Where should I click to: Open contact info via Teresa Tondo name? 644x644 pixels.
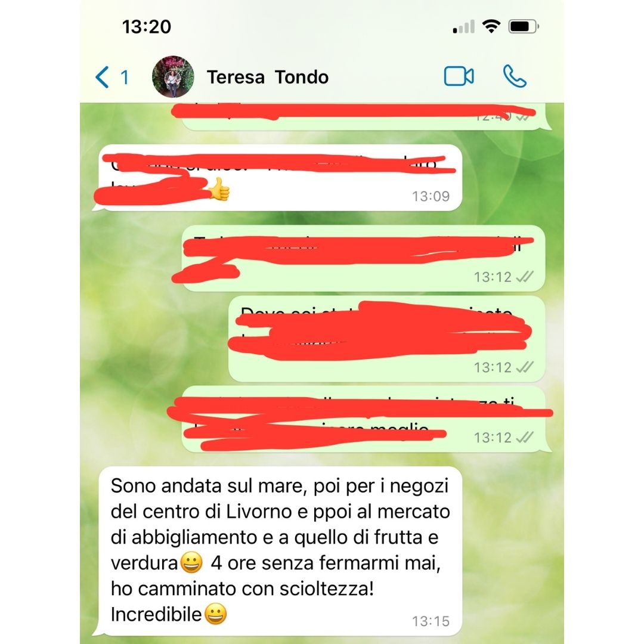(x=267, y=77)
